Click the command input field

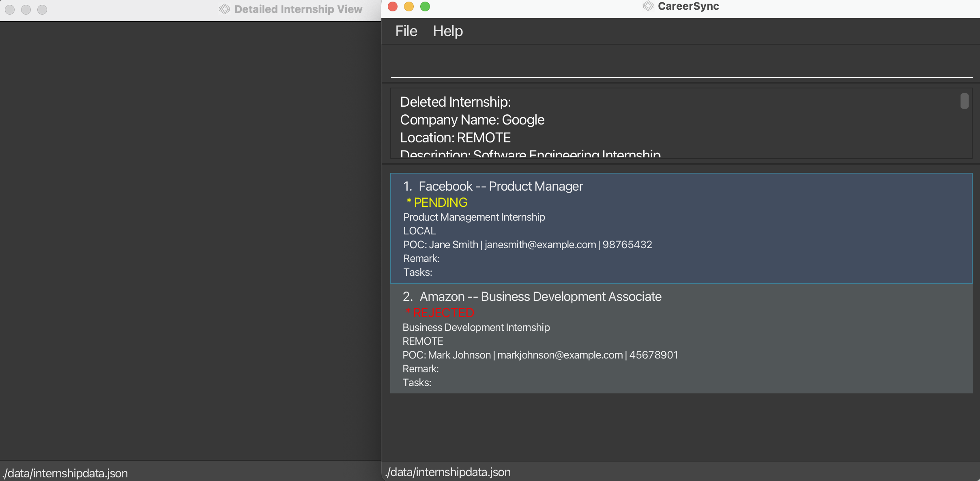click(681, 65)
